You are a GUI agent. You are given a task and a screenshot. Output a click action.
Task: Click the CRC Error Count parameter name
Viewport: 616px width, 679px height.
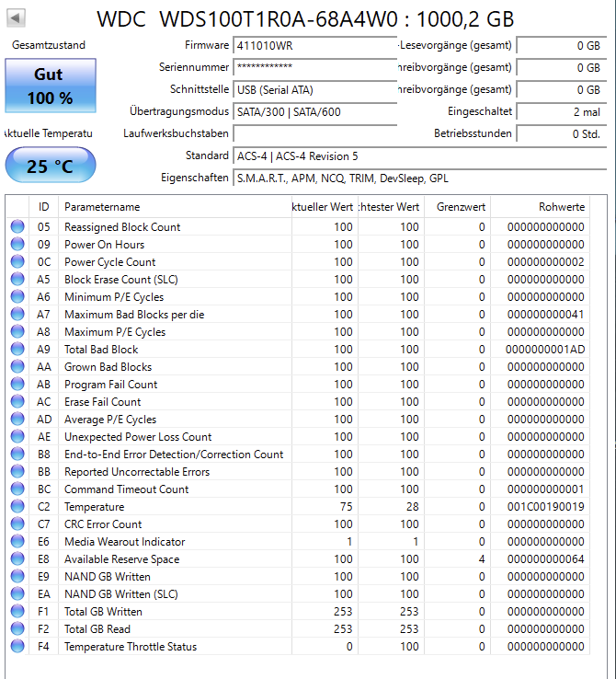[x=103, y=524]
